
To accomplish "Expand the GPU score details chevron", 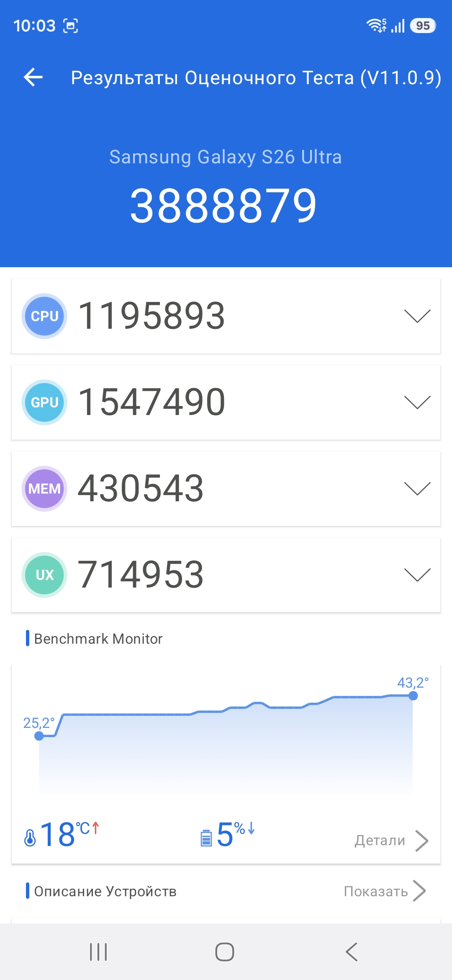I will pyautogui.click(x=417, y=402).
